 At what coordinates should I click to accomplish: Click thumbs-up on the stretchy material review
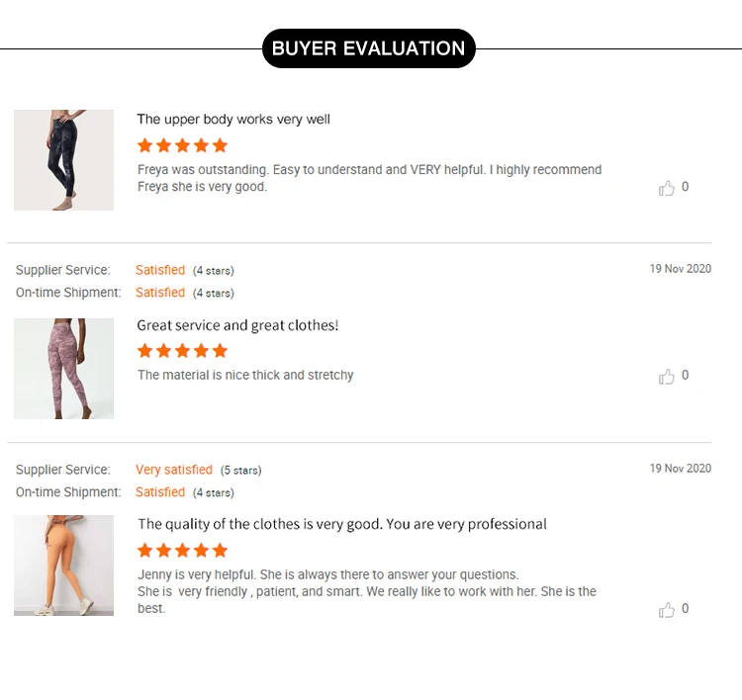tap(666, 377)
